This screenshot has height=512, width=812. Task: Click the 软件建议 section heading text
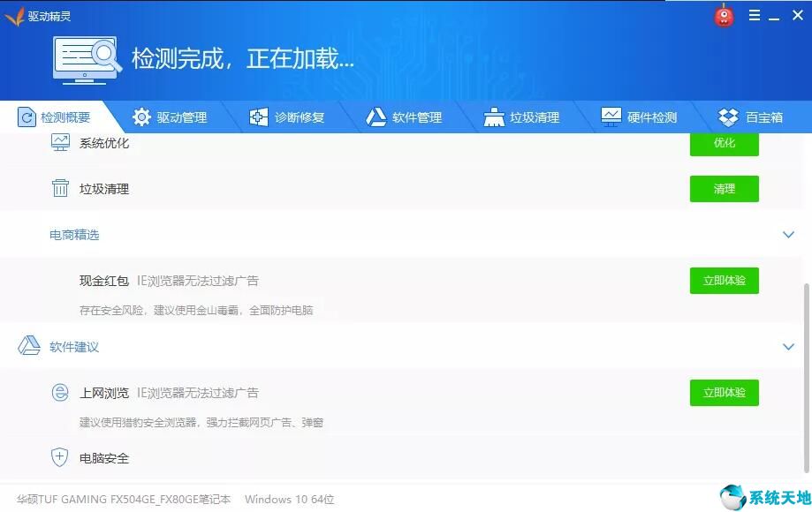[74, 347]
